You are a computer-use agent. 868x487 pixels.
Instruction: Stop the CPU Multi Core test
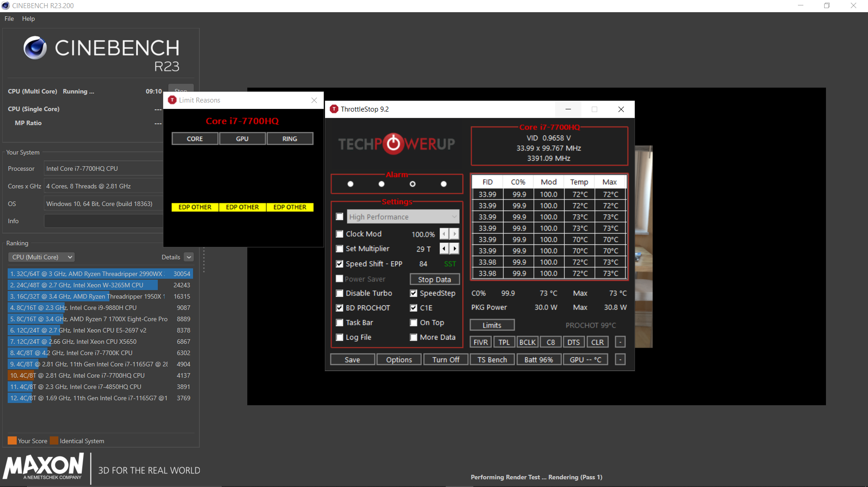coord(181,88)
